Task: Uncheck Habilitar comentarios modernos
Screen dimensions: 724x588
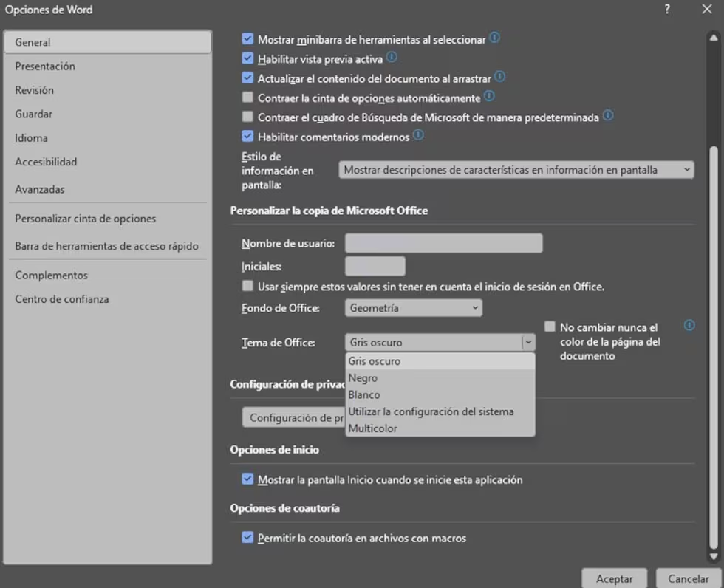Action: click(247, 137)
